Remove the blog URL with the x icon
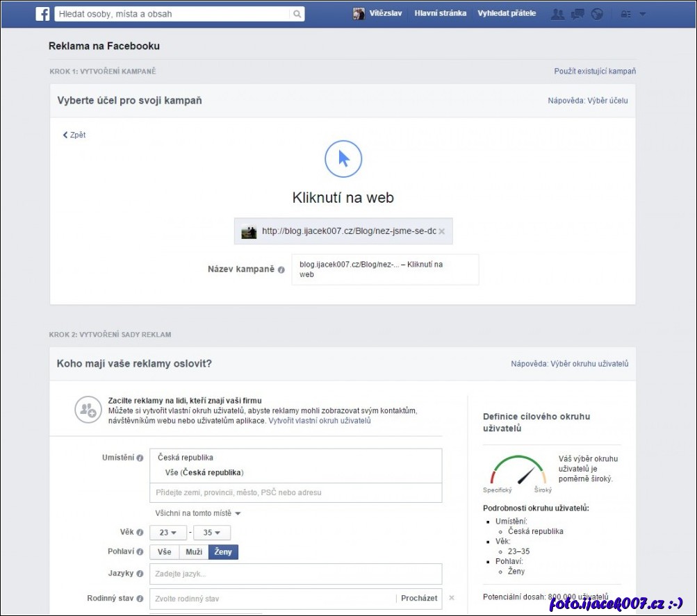Image resolution: width=697 pixels, height=616 pixels. click(x=442, y=231)
